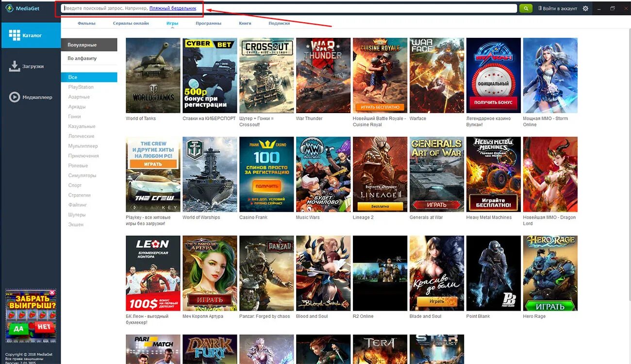Select the Шутеры category
631x364 pixels.
click(77, 215)
